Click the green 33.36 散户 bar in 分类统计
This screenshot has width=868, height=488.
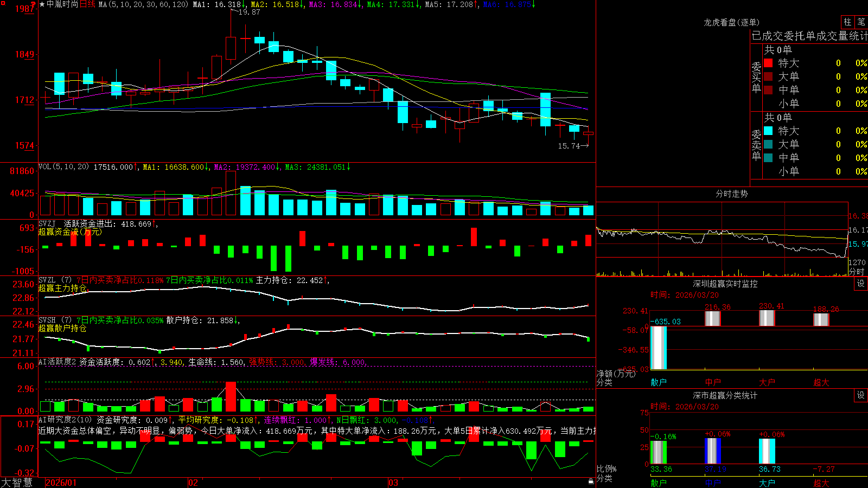659,452
